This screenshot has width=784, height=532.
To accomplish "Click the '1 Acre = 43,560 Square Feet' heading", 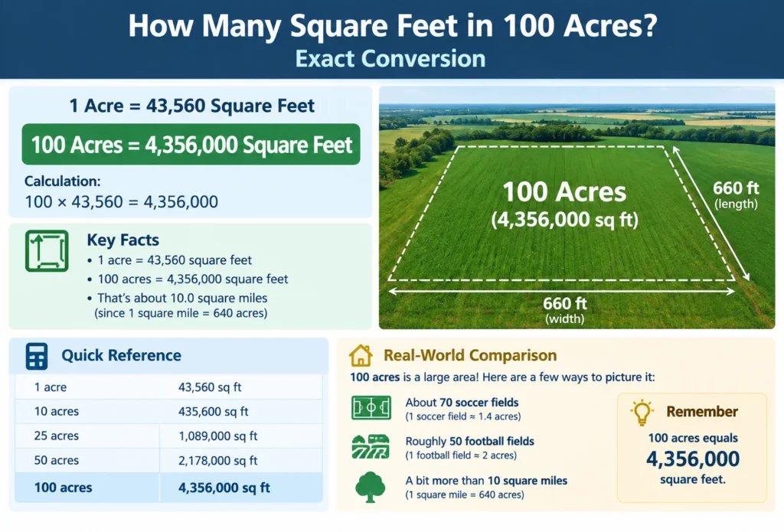I will [192, 106].
